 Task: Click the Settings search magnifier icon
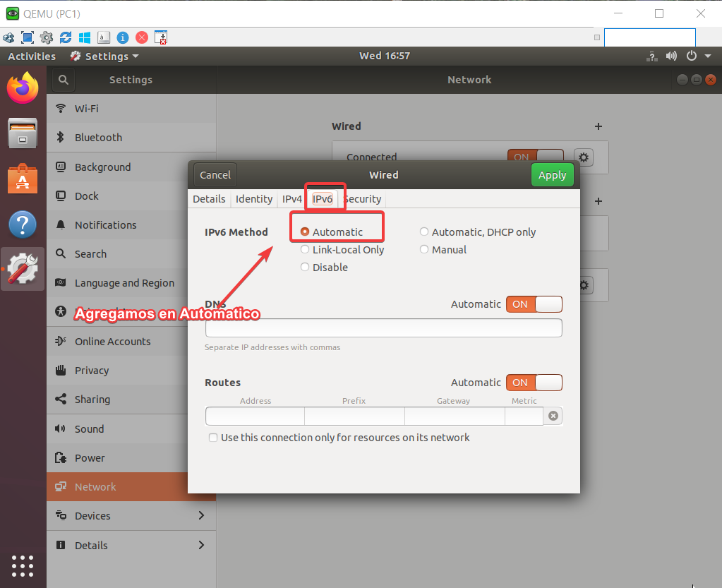[x=64, y=80]
